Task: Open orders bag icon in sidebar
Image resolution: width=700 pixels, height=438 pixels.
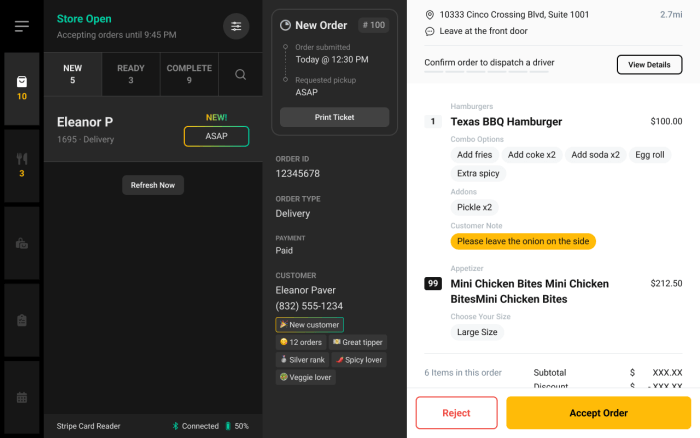Action: (x=22, y=89)
